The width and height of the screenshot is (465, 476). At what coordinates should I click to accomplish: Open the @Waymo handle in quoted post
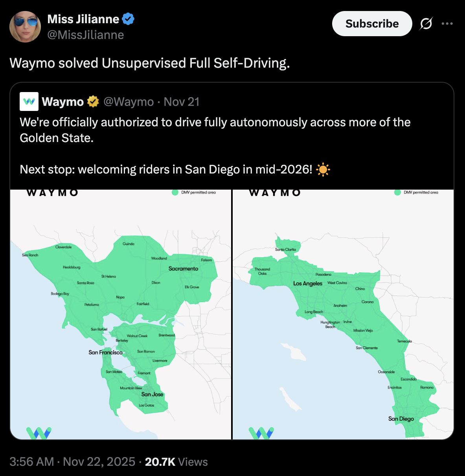tap(129, 102)
